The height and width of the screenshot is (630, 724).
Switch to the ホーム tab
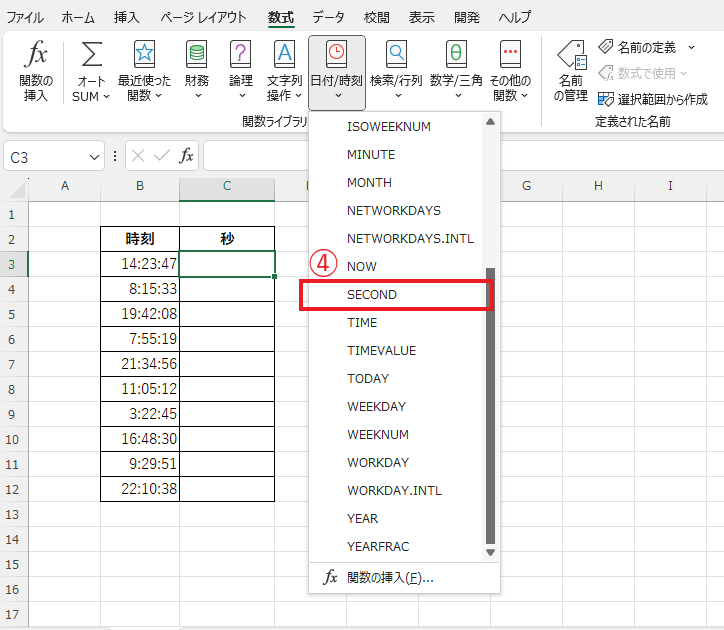tap(78, 18)
